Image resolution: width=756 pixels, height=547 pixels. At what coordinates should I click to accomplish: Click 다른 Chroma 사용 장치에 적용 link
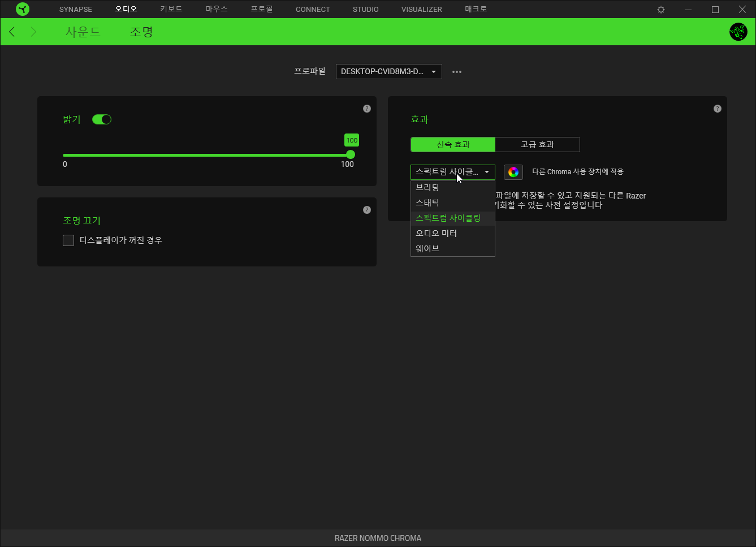(x=578, y=172)
